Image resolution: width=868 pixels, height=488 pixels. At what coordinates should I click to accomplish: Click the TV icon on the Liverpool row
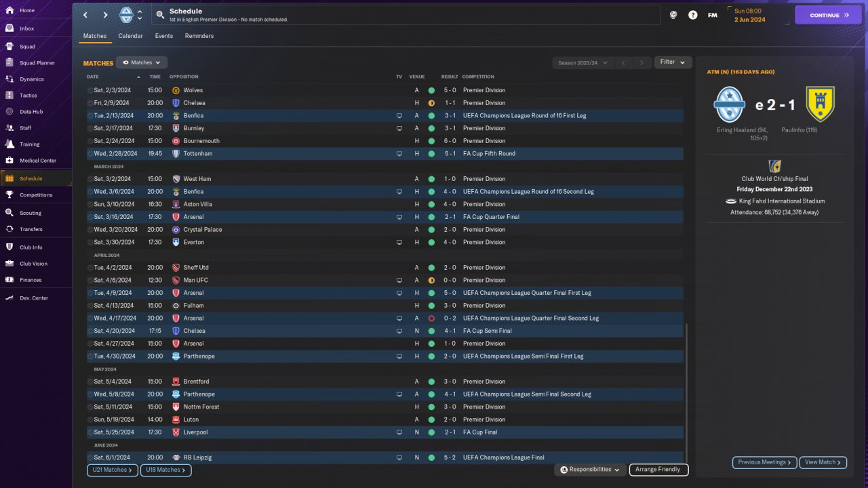tap(399, 432)
